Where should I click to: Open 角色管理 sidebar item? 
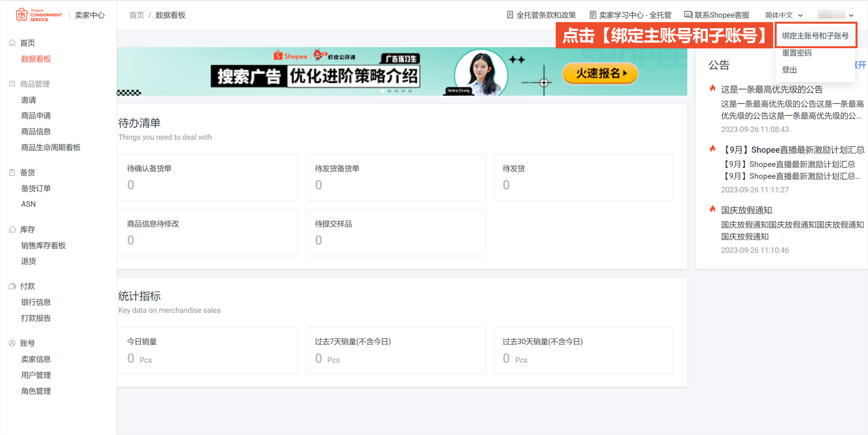36,391
